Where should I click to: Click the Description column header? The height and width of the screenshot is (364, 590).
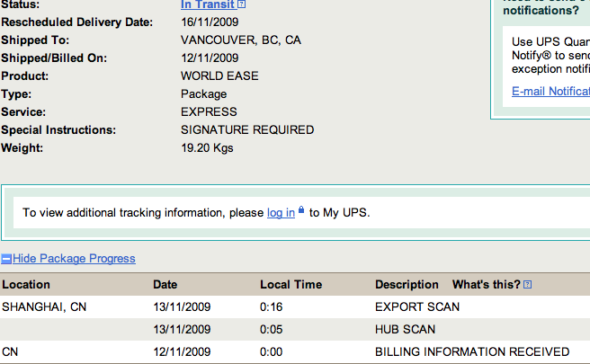[x=407, y=285]
